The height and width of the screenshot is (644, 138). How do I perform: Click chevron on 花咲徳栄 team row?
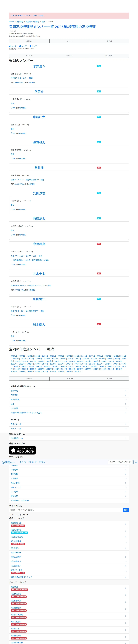[x=126, y=395]
